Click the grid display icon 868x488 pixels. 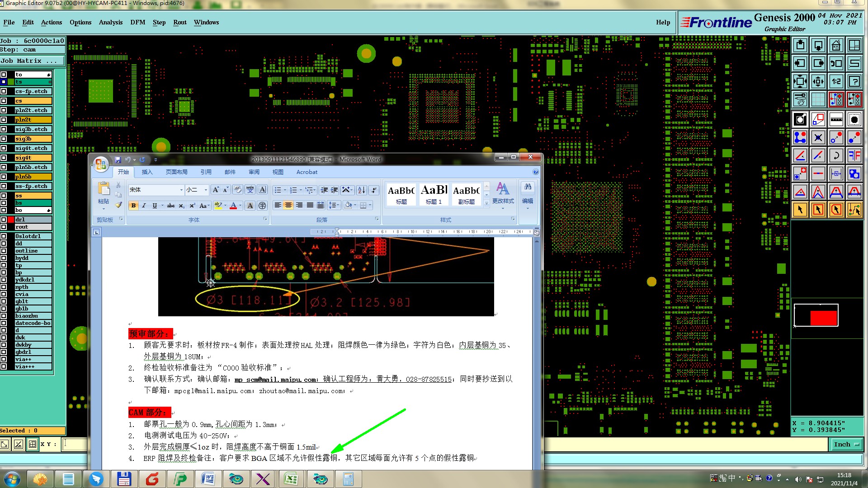(x=818, y=99)
